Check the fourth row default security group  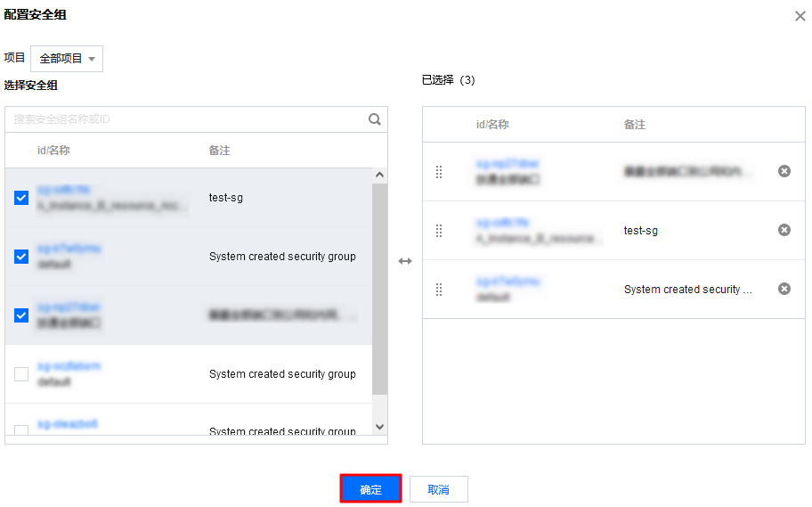(x=21, y=373)
